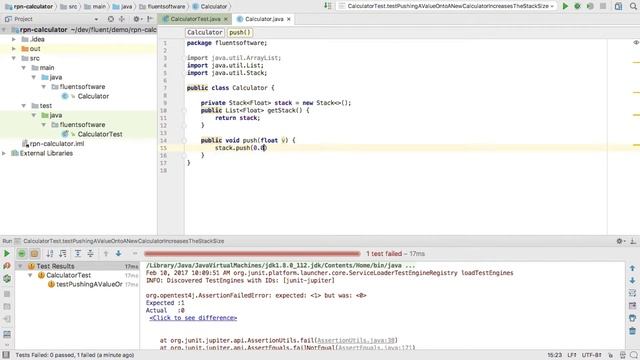The height and width of the screenshot is (360, 640).
Task: Clear console with the trash icon
Action: (632, 331)
